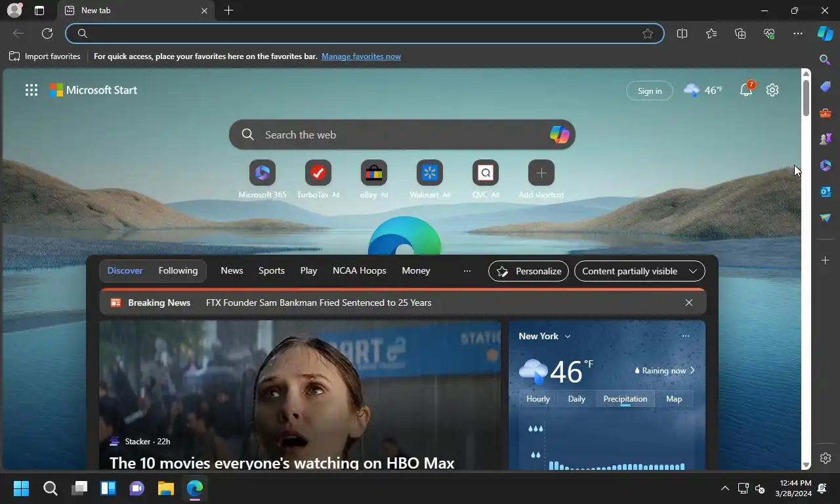Screen dimensions: 840x504
Task: Click Add shortcut tile
Action: click(541, 179)
